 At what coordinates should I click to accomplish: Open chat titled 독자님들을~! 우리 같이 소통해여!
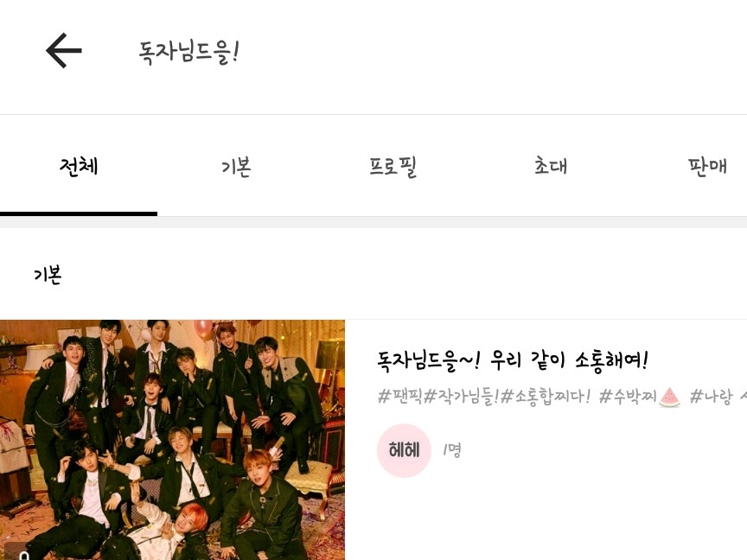point(513,360)
